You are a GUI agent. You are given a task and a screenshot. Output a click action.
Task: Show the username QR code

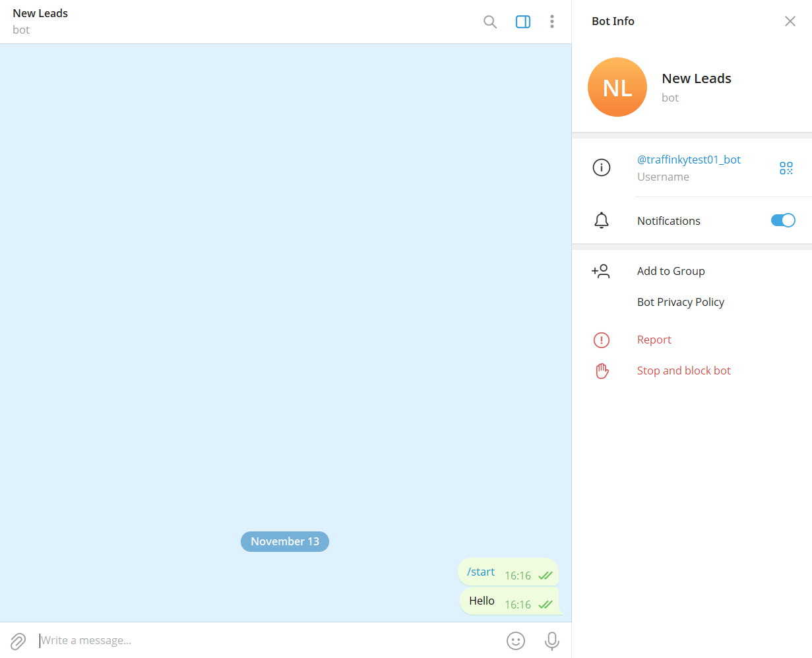click(x=786, y=168)
